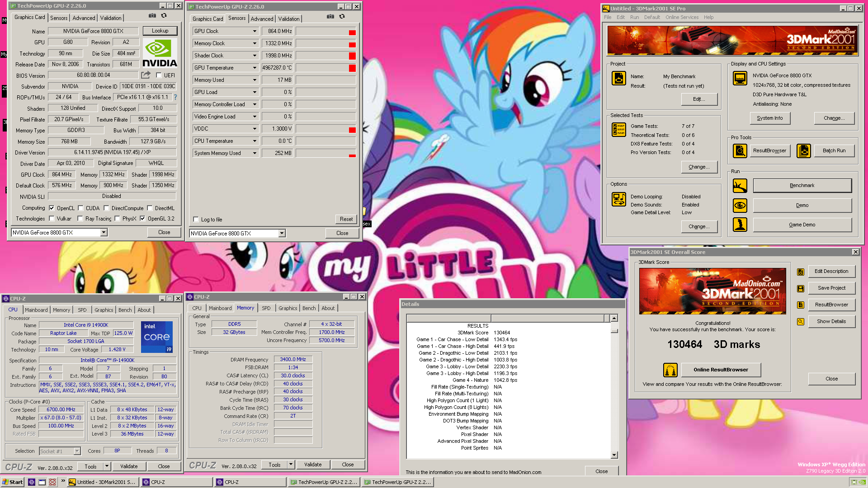Viewport: 868px width, 488px height.
Task: Click the Selected Tests checklist icon
Action: pyautogui.click(x=619, y=130)
